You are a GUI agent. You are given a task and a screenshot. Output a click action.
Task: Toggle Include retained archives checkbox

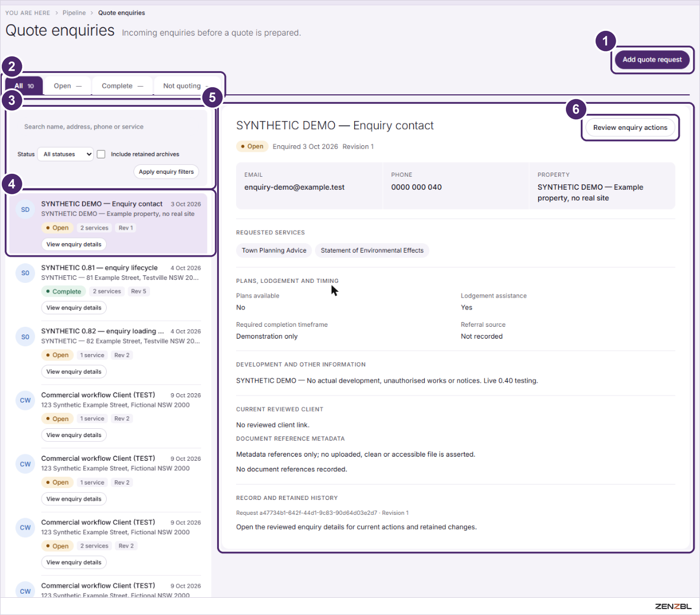pos(101,154)
